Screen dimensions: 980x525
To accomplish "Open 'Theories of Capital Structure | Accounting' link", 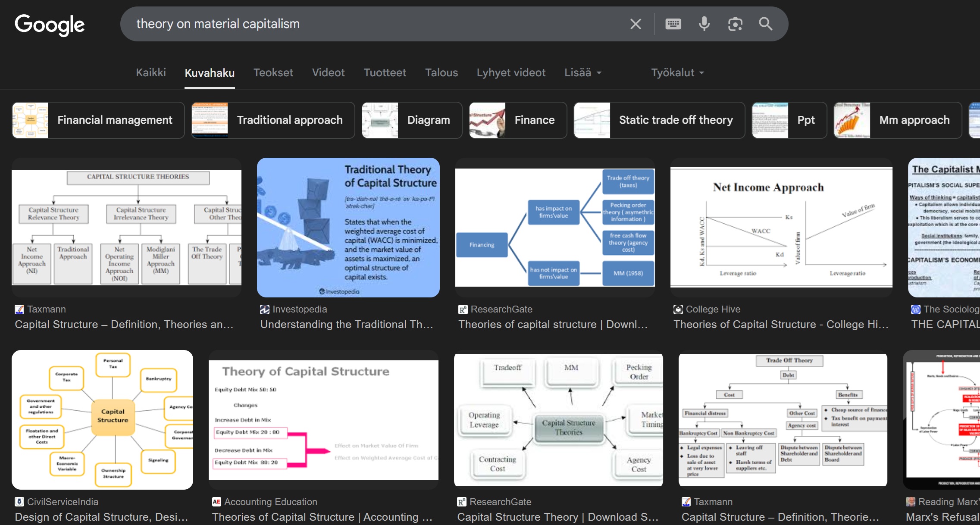I will [322, 517].
